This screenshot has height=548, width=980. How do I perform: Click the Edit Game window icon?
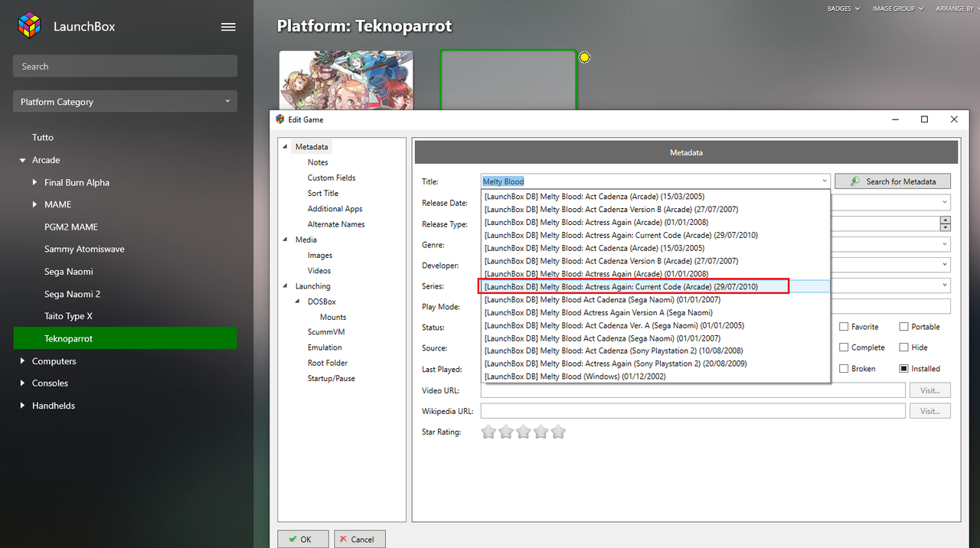[x=280, y=119]
